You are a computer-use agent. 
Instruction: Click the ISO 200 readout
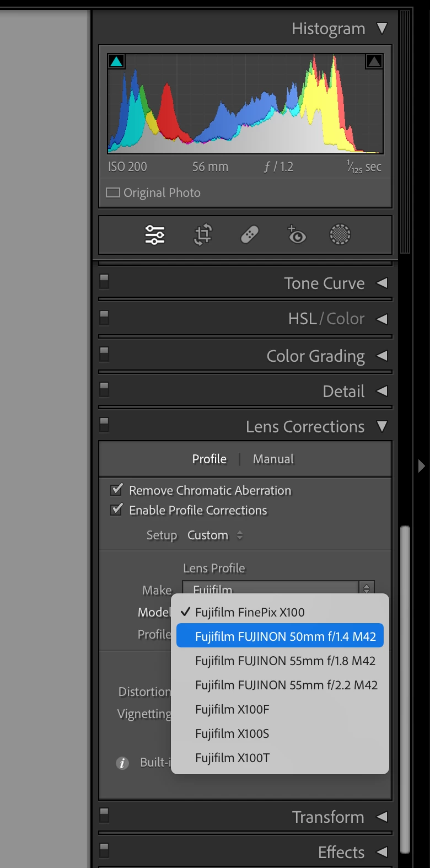tap(127, 167)
